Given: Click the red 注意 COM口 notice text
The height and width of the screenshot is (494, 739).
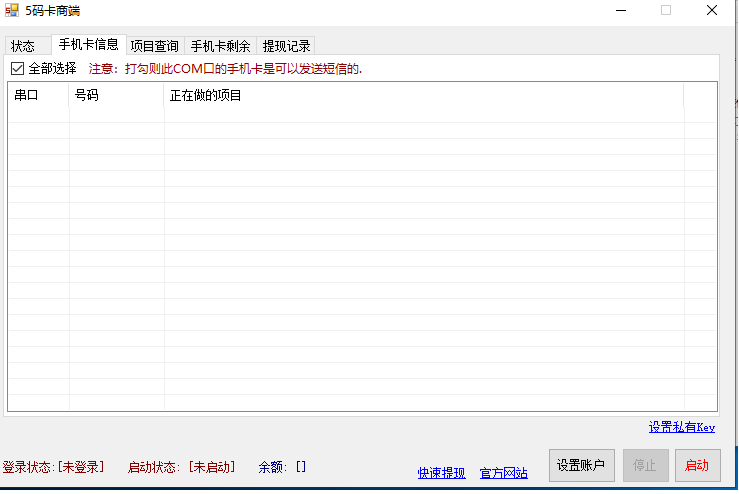Looking at the screenshot, I should click(x=225, y=69).
